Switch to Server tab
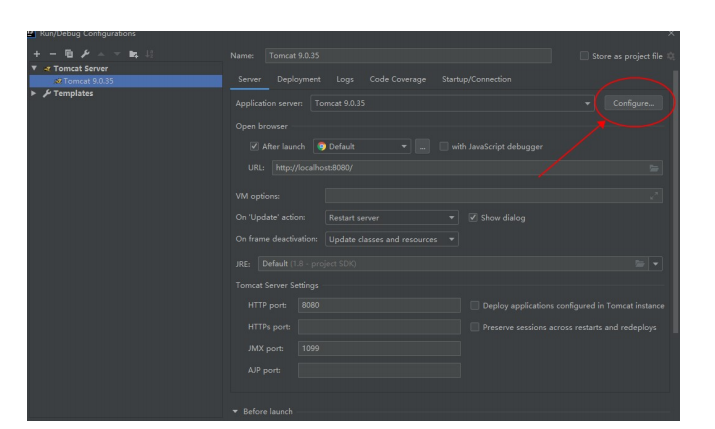The height and width of the screenshot is (429, 715). click(x=250, y=79)
